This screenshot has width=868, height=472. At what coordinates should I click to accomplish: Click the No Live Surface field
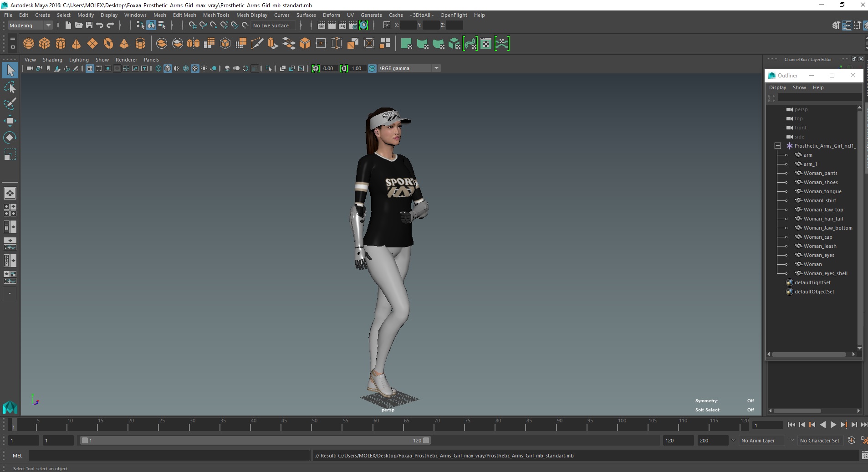(x=273, y=26)
